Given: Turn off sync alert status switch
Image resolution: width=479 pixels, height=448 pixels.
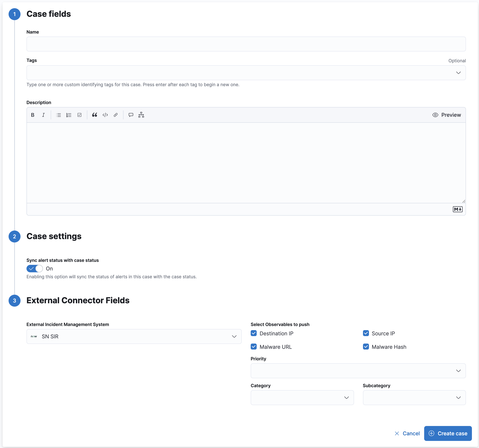Looking at the screenshot, I should 35,268.
